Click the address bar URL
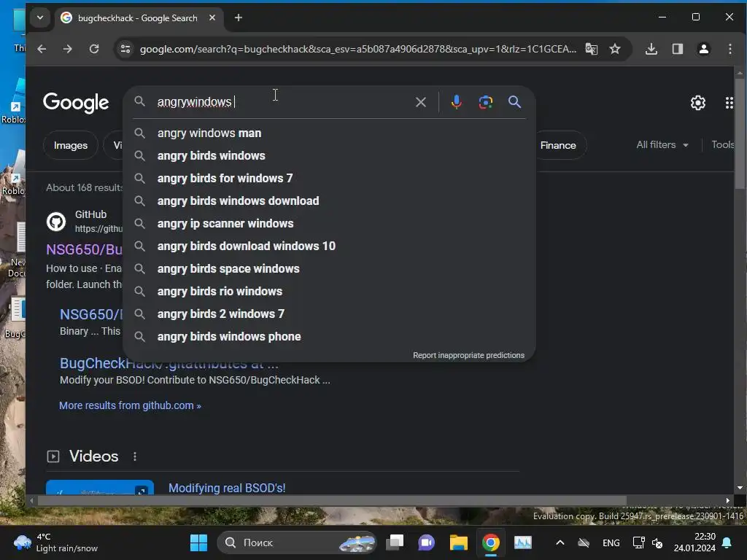Screen dimensions: 747x560 (x=357, y=49)
